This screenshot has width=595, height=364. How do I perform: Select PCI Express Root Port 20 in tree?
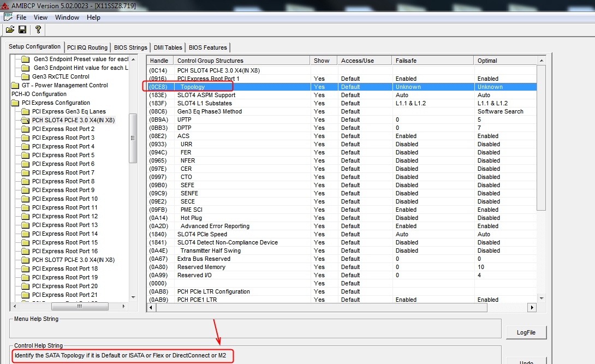65,286
